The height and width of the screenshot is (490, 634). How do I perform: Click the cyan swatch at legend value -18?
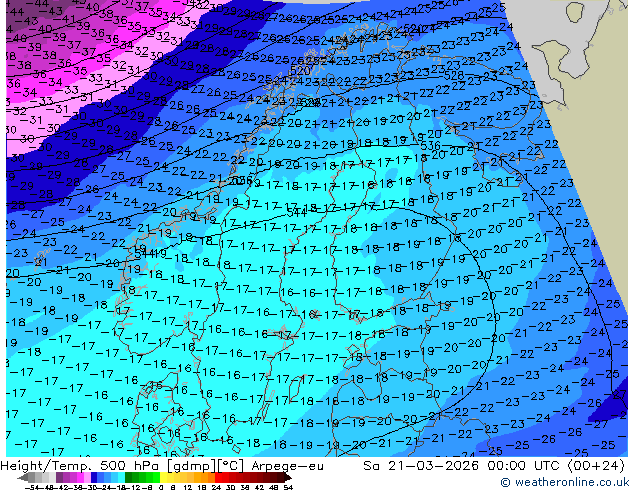(x=121, y=478)
